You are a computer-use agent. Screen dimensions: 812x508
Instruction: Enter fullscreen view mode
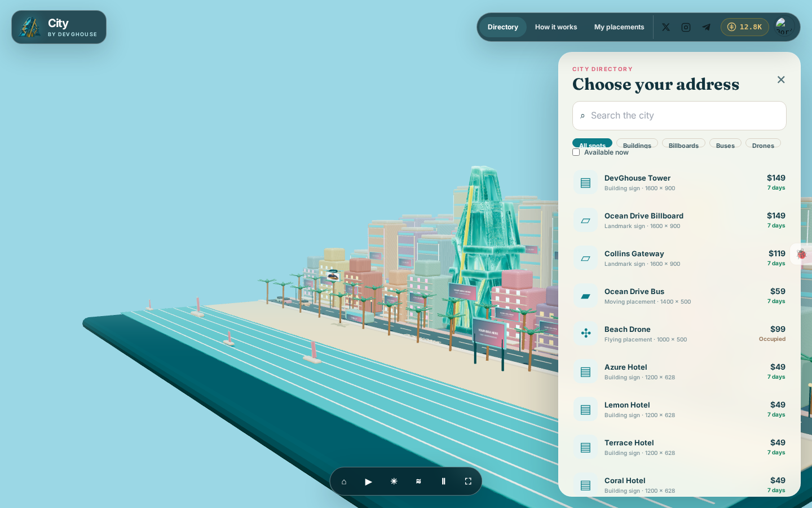pos(468,481)
